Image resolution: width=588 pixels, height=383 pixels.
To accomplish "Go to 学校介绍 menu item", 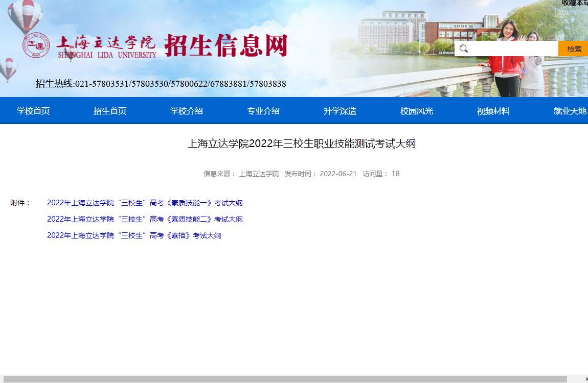I will [x=187, y=111].
